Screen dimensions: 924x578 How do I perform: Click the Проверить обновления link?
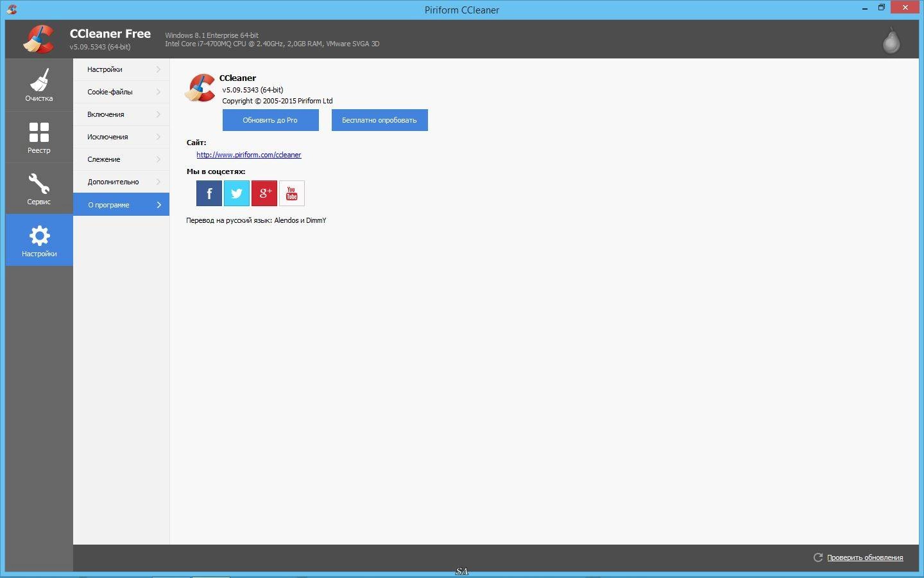tap(865, 557)
